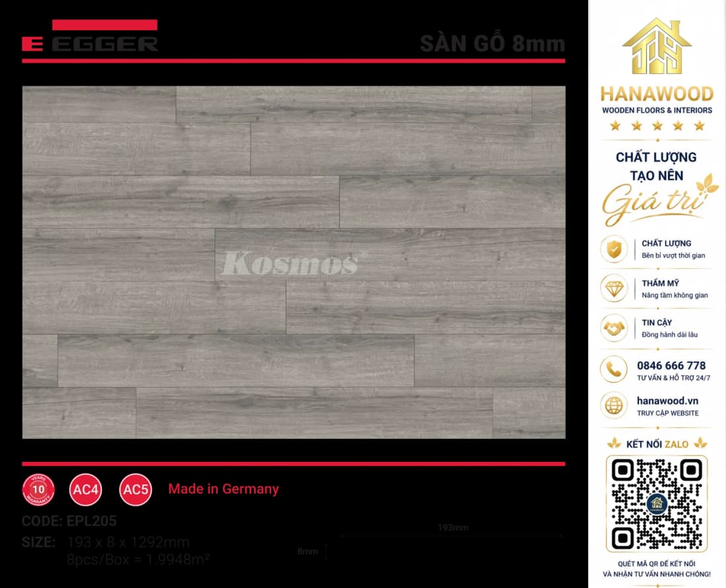The width and height of the screenshot is (726, 588).
Task: Click the gold Hanawood house logo
Action: point(657,46)
